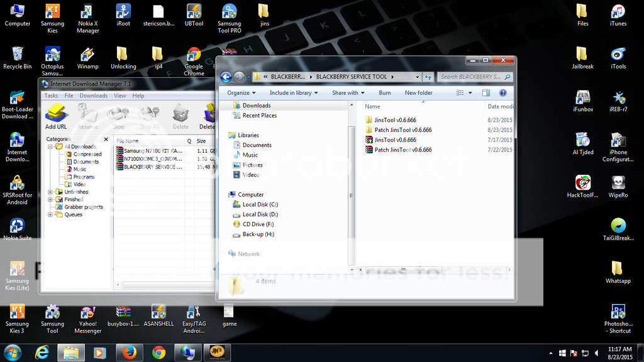Toggle the Explorer preview pane icon
644x362 pixels.
point(486,92)
